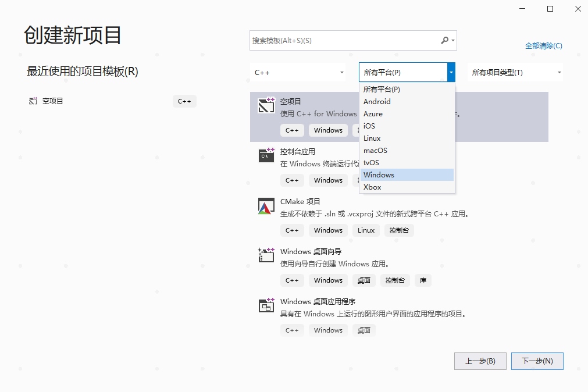Expand the search options arrow beside magnifier
The height and width of the screenshot is (392, 588).
(x=453, y=40)
